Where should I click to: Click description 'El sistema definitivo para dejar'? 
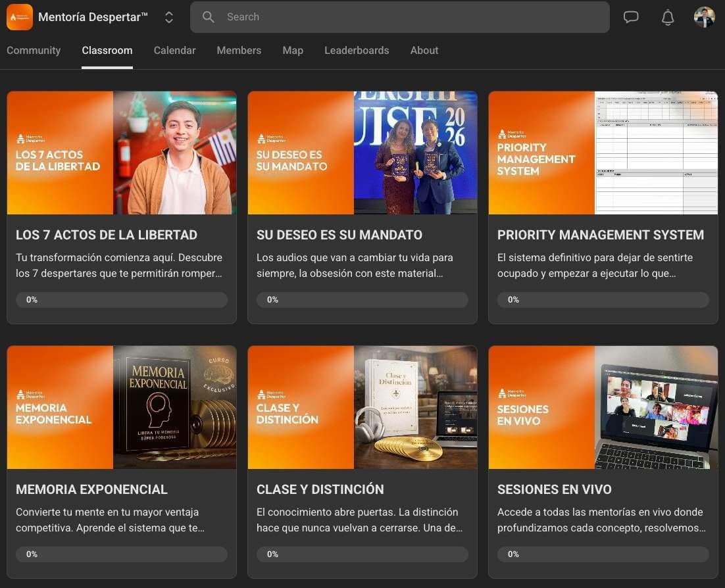(x=595, y=265)
